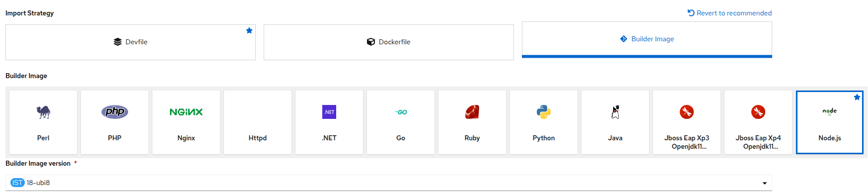Switch to Dockerfile import strategy

[x=389, y=42]
